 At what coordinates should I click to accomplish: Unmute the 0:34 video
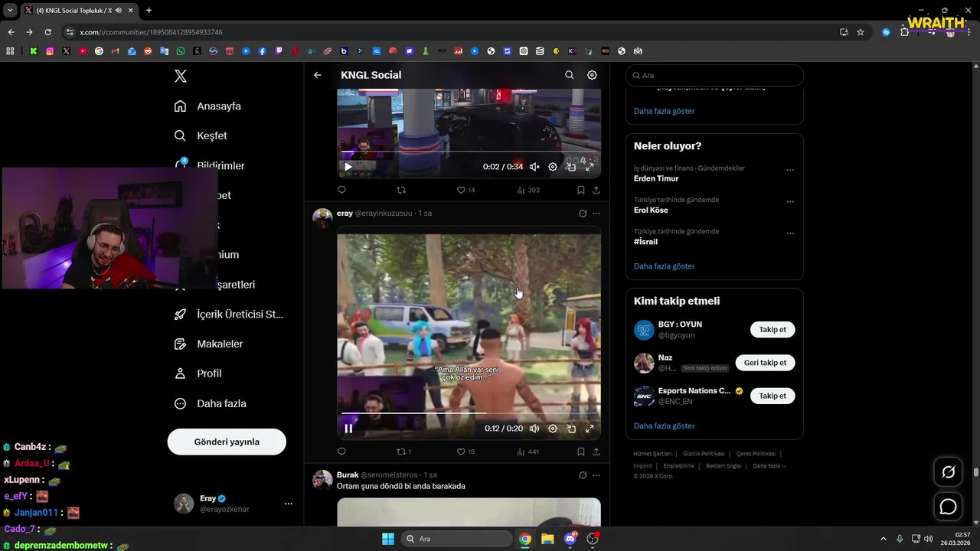click(534, 167)
